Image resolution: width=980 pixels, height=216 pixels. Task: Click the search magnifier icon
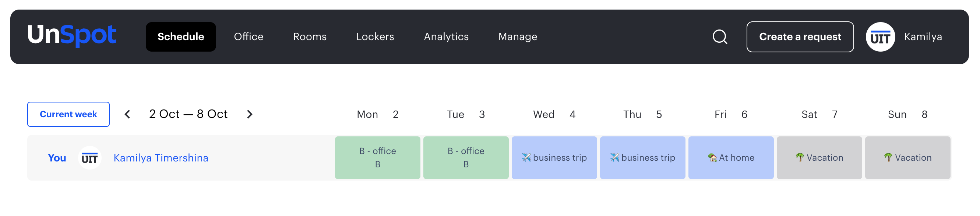719,37
